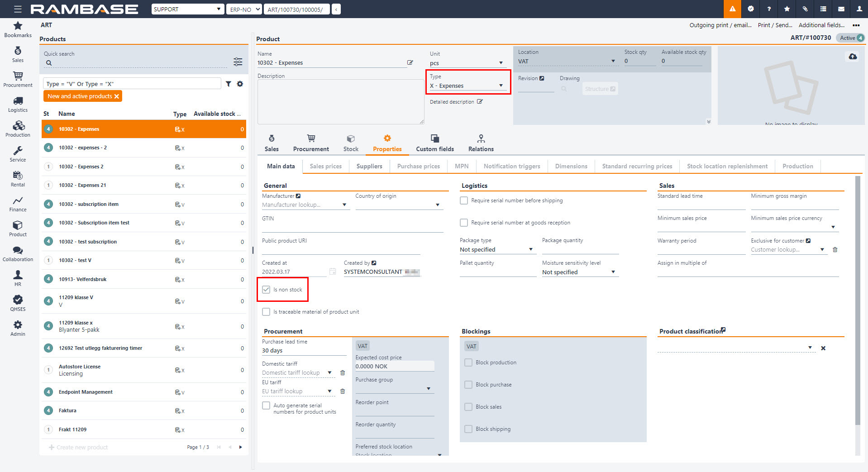The image size is (868, 472).
Task: Enable Block purchase checkbox
Action: click(x=468, y=385)
